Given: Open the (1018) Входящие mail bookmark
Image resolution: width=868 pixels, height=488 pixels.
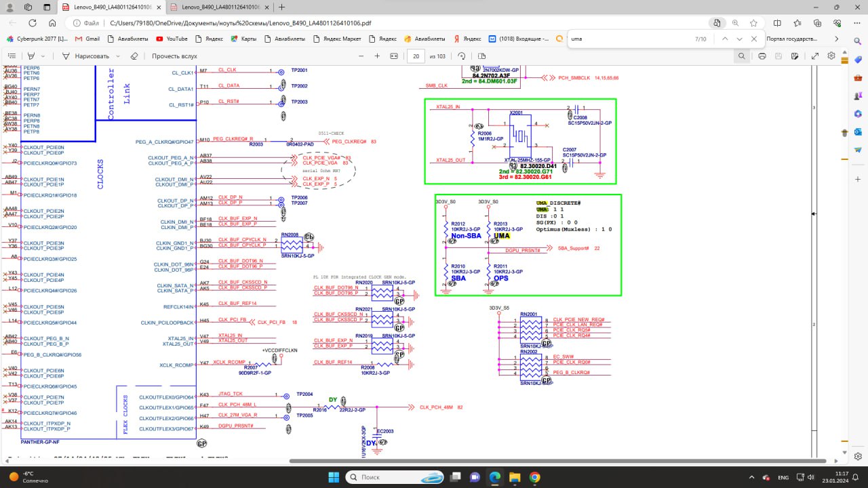Looking at the screenshot, I should pyautogui.click(x=518, y=39).
